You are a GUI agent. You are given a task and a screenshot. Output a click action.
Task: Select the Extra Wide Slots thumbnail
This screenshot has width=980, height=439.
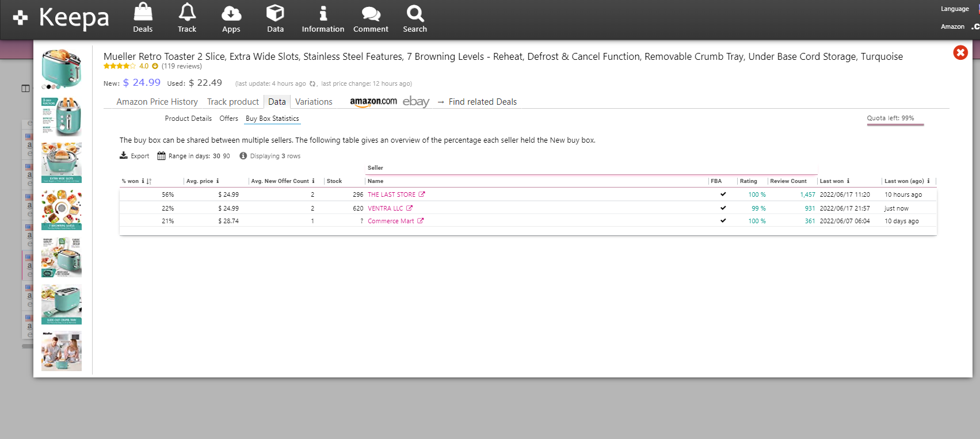pos(62,163)
